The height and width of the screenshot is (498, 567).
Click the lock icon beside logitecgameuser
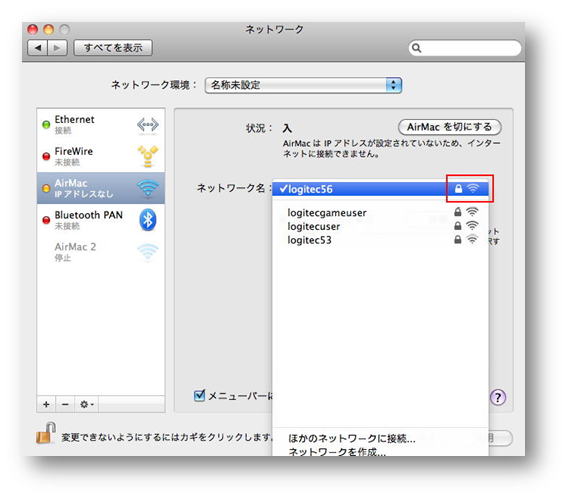click(458, 212)
